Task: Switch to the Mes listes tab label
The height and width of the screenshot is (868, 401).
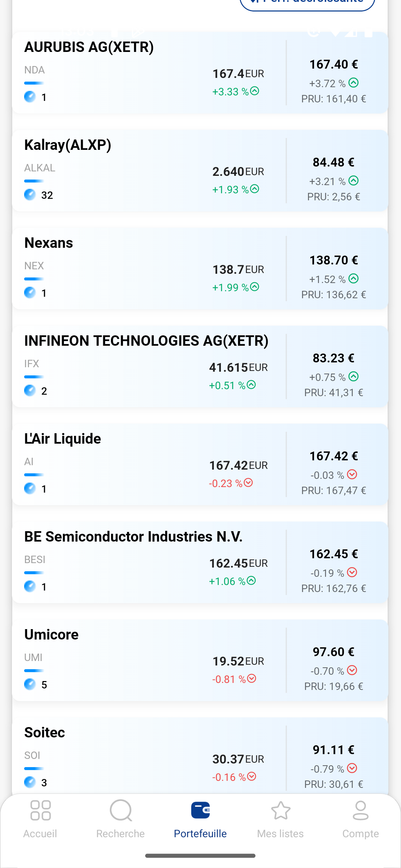Action: click(281, 834)
